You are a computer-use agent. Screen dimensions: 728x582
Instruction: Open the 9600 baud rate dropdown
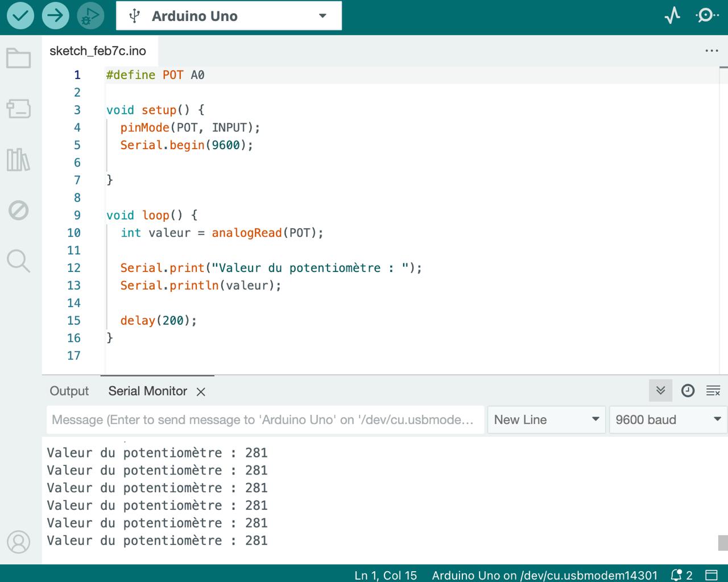[x=668, y=420]
